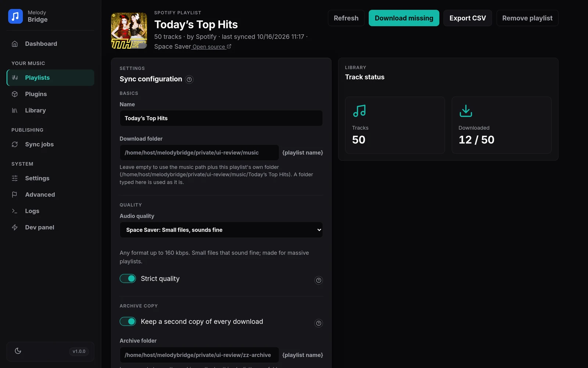The height and width of the screenshot is (368, 588).
Task: Click the Sync jobs refresh icon
Action: (x=15, y=144)
